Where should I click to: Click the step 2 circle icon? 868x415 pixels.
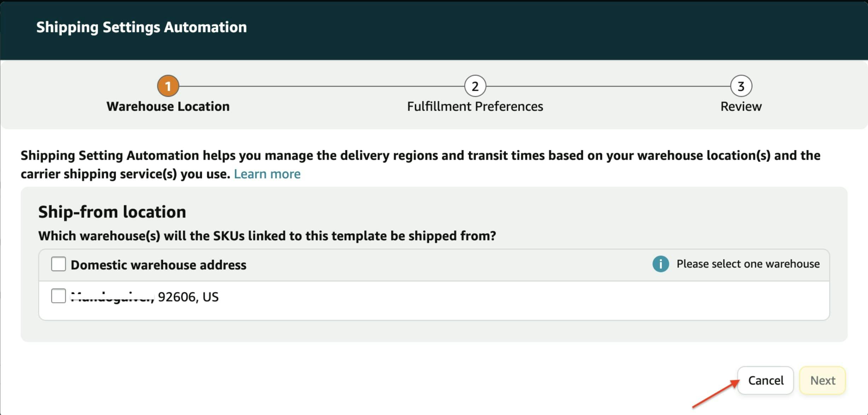coord(475,86)
